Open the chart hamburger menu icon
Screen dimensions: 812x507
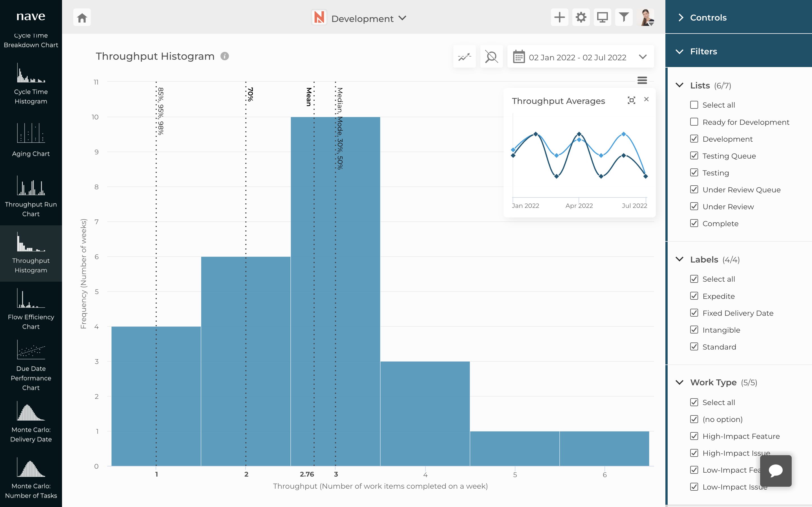pos(642,81)
